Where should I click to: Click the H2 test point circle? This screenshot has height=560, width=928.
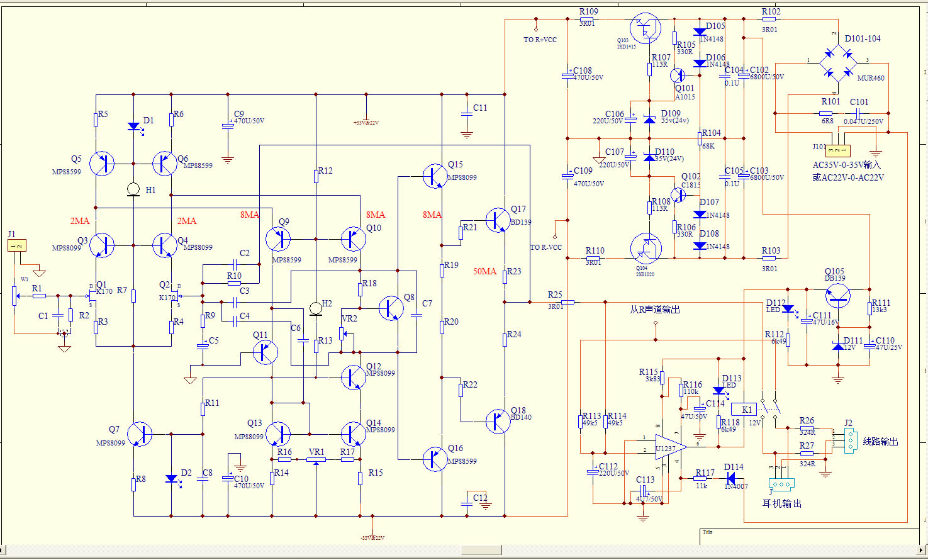pos(315,308)
